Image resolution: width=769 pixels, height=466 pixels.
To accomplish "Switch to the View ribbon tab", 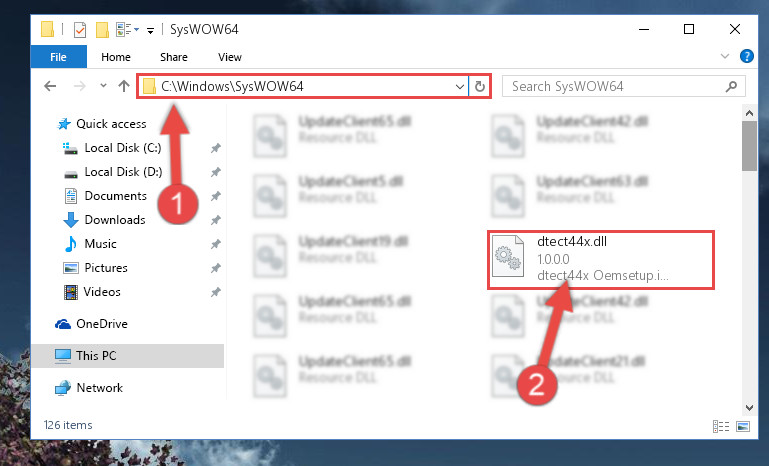I will 230,57.
